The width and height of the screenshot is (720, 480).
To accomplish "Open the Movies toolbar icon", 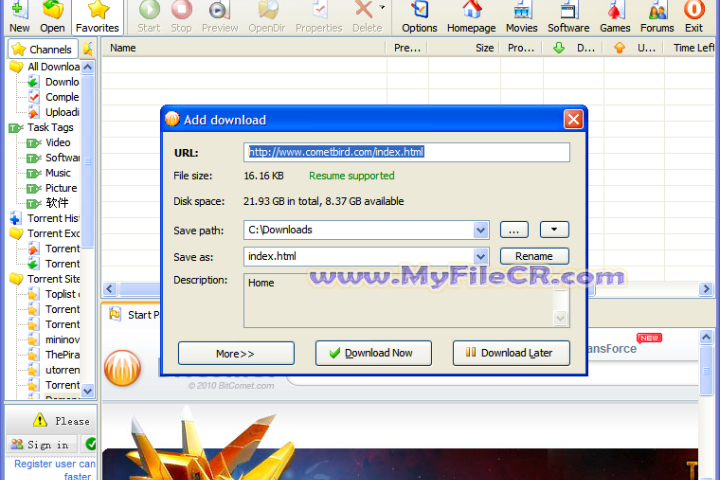I will [522, 17].
